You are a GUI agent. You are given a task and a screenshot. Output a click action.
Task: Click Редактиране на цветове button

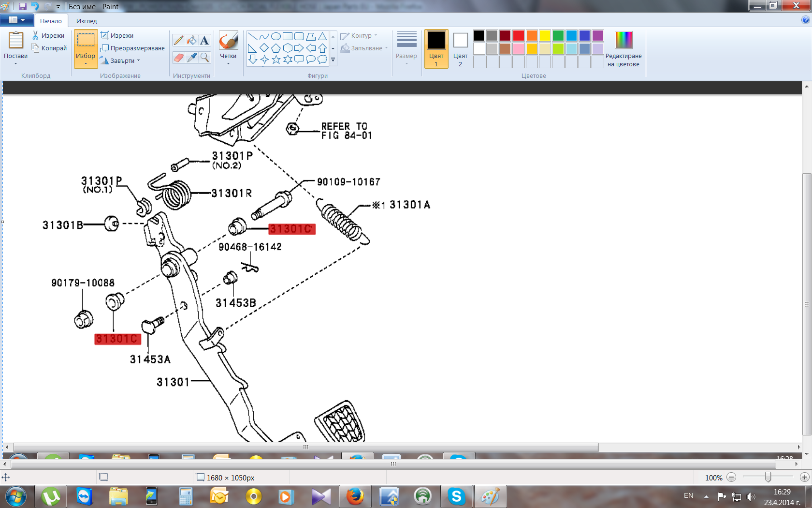tap(623, 49)
